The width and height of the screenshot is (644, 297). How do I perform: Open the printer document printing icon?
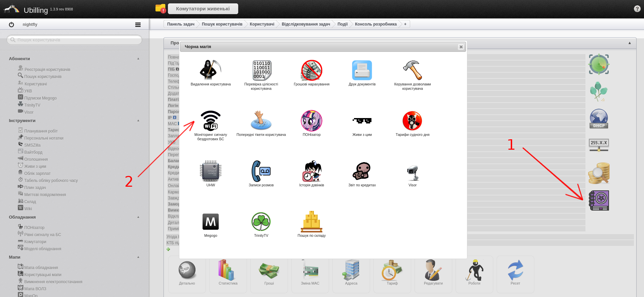(362, 70)
